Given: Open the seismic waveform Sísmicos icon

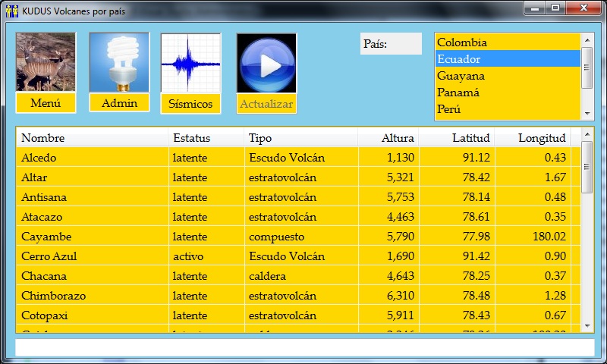Looking at the screenshot, I should (x=190, y=63).
